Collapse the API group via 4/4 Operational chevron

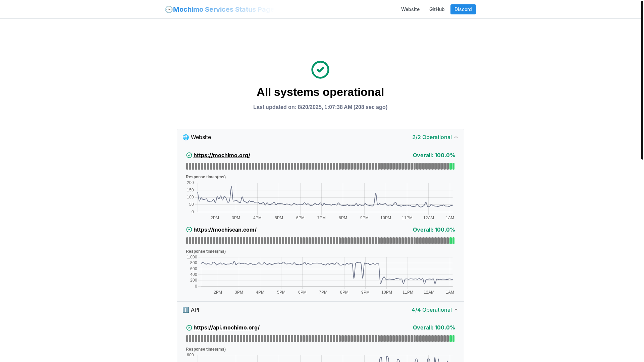click(456, 310)
